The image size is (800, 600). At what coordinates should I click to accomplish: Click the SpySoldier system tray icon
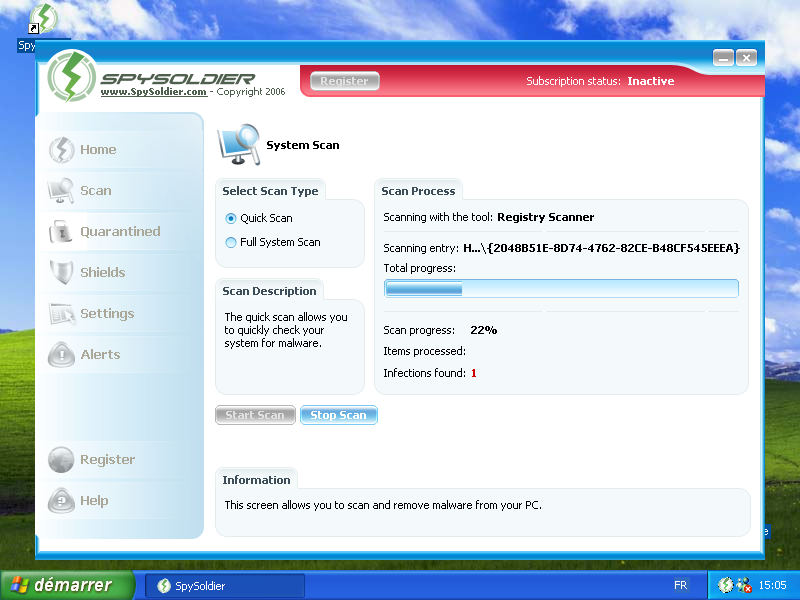pos(725,585)
